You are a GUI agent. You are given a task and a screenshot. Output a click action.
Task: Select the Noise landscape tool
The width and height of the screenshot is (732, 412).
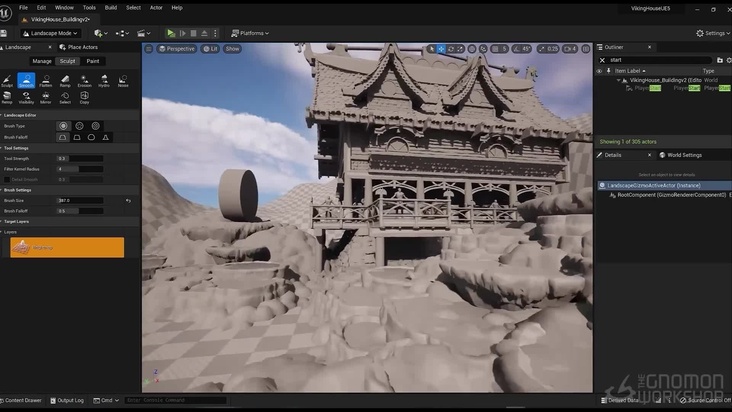point(123,81)
